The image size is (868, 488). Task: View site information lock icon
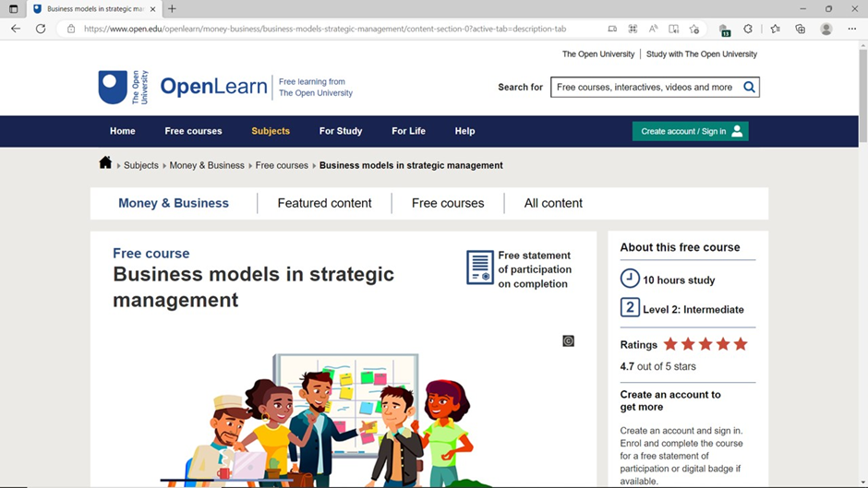click(x=71, y=29)
